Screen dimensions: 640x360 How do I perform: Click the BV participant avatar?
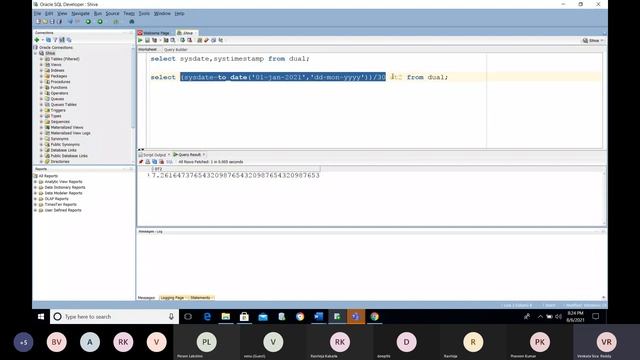(x=57, y=342)
